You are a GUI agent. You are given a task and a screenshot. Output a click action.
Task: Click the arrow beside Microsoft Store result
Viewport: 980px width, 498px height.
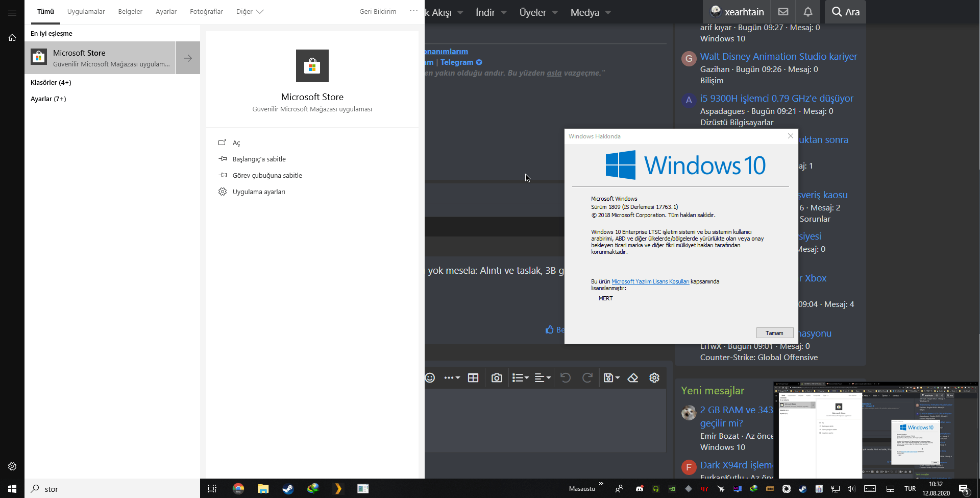tap(188, 58)
